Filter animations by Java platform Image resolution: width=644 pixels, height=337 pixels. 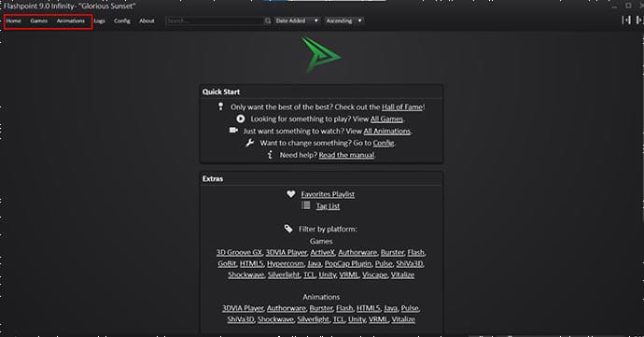[390, 308]
